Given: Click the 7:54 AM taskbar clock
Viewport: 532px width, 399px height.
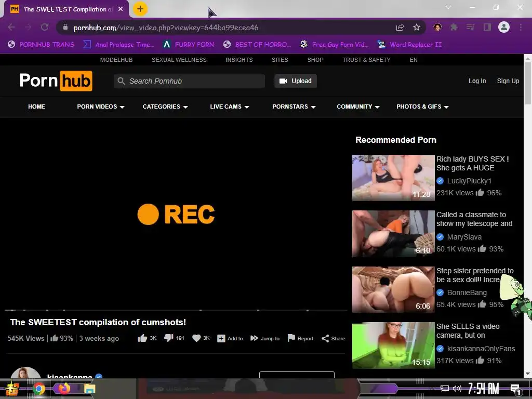Looking at the screenshot, I should click(x=483, y=389).
